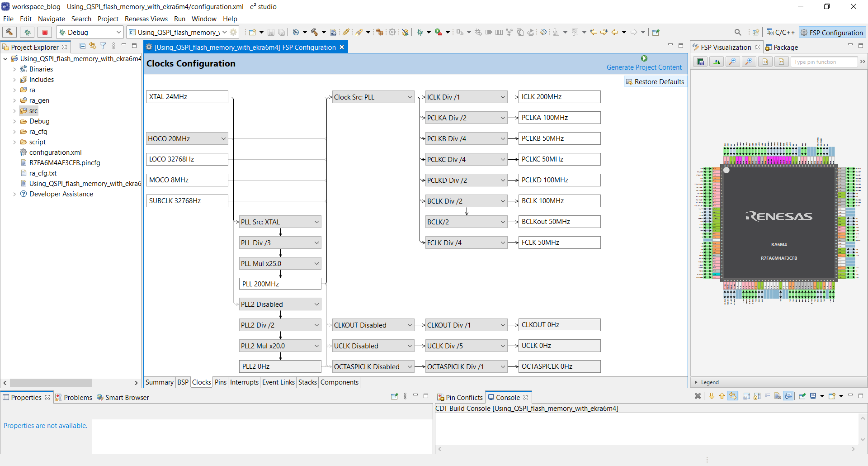
Task: Open the ICLK Div /1 dropdown
Action: tap(466, 97)
